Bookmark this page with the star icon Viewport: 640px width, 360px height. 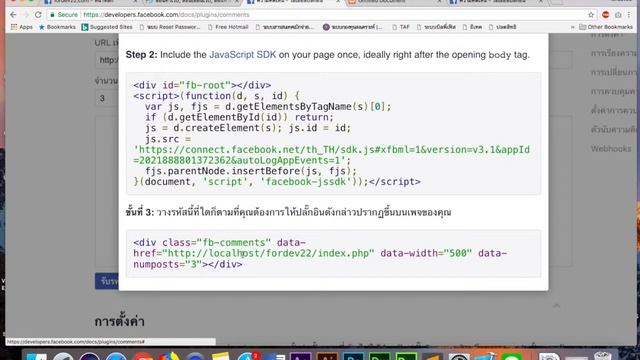tap(591, 15)
